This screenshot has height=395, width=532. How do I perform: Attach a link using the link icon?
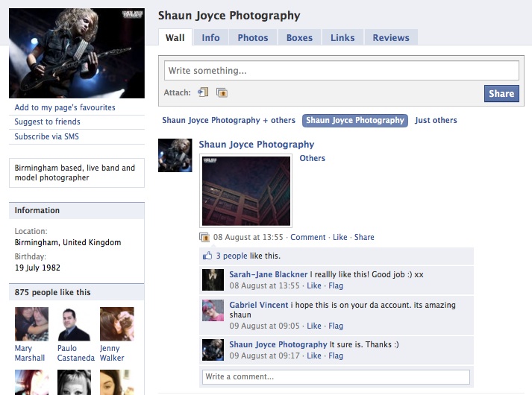coord(203,92)
